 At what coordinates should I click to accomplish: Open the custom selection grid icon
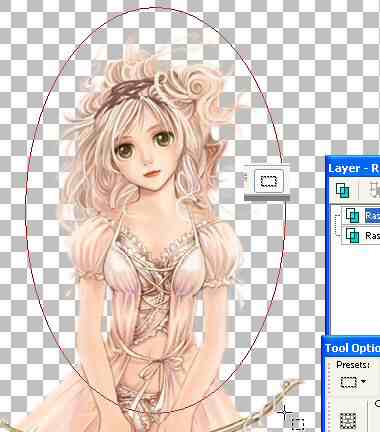(348, 421)
